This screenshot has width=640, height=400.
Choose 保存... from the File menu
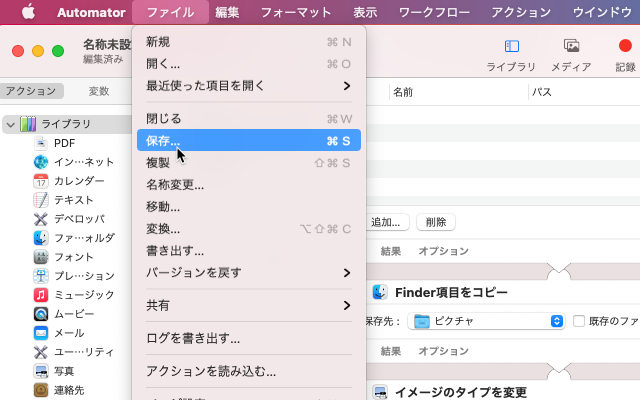click(x=248, y=141)
